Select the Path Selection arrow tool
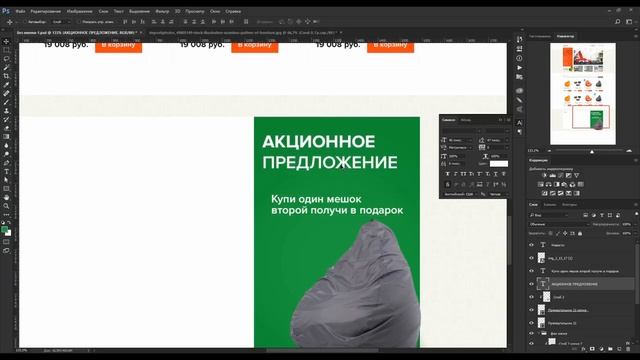 click(x=6, y=180)
